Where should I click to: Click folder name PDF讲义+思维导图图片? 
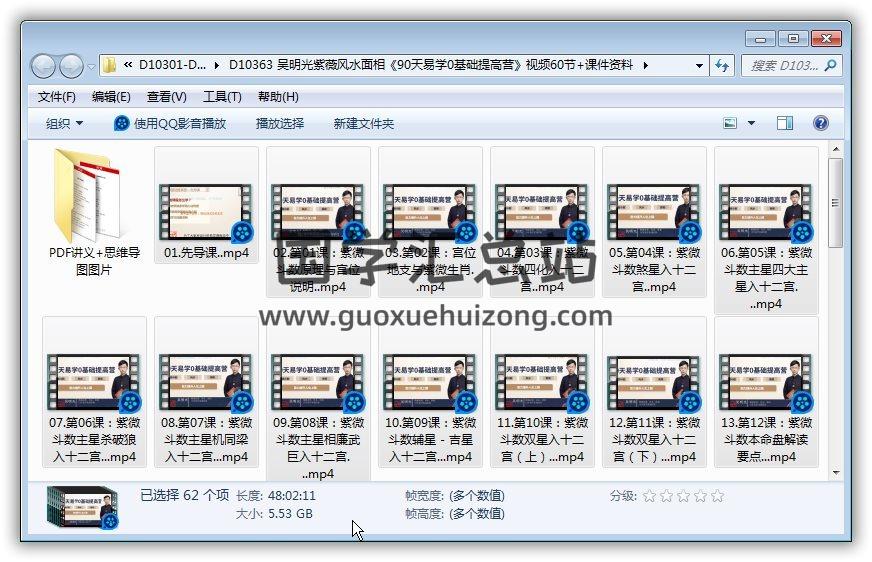[x=94, y=261]
